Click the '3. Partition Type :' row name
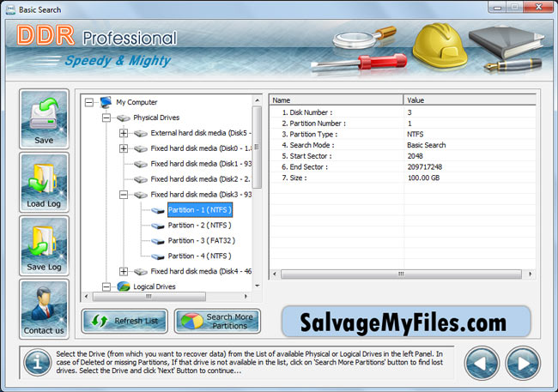 [310, 134]
